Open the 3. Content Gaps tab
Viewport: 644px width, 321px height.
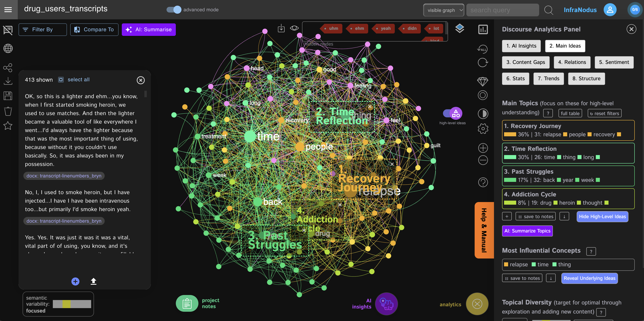tap(525, 62)
